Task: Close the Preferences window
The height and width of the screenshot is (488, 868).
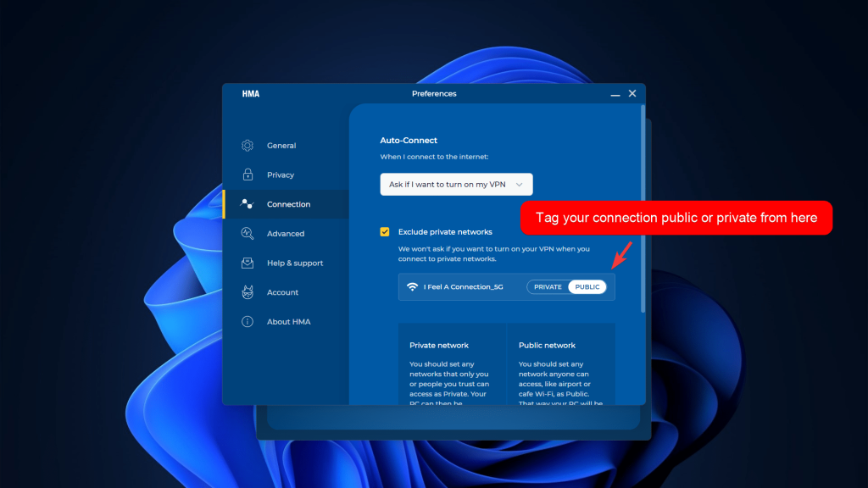Action: [x=632, y=93]
